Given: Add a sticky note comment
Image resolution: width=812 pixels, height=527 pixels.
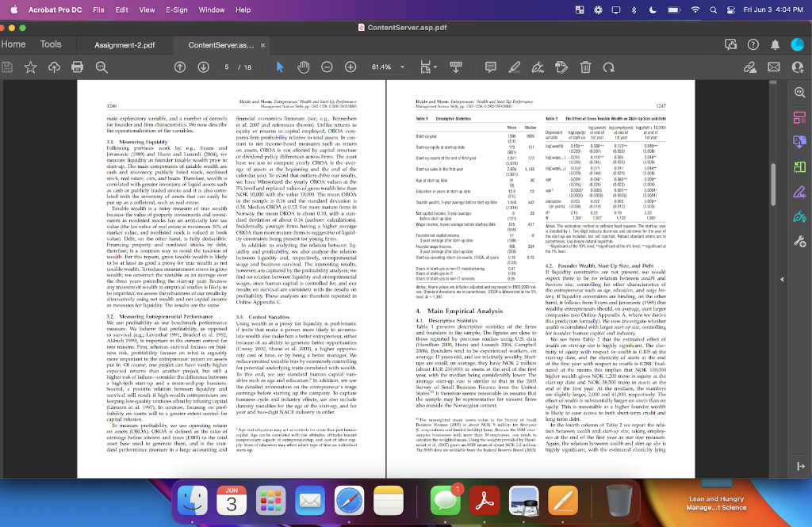Looking at the screenshot, I should point(491,67).
